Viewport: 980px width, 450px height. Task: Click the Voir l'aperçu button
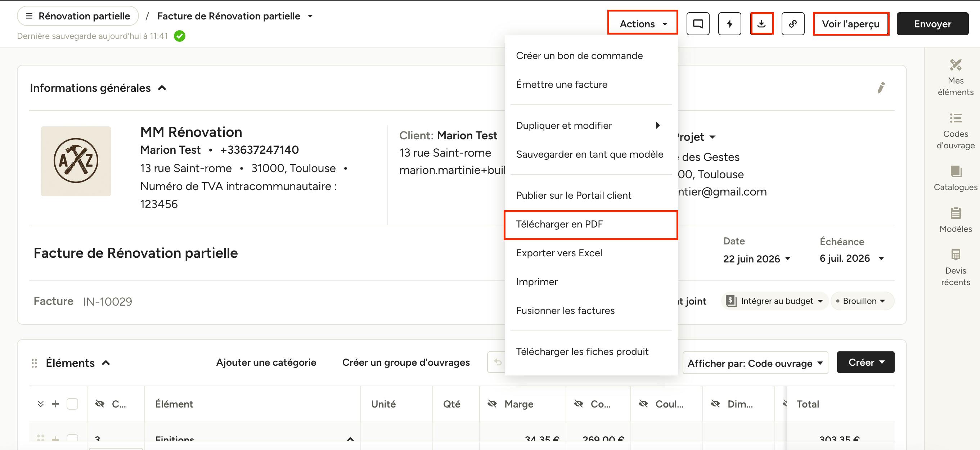[x=851, y=24]
